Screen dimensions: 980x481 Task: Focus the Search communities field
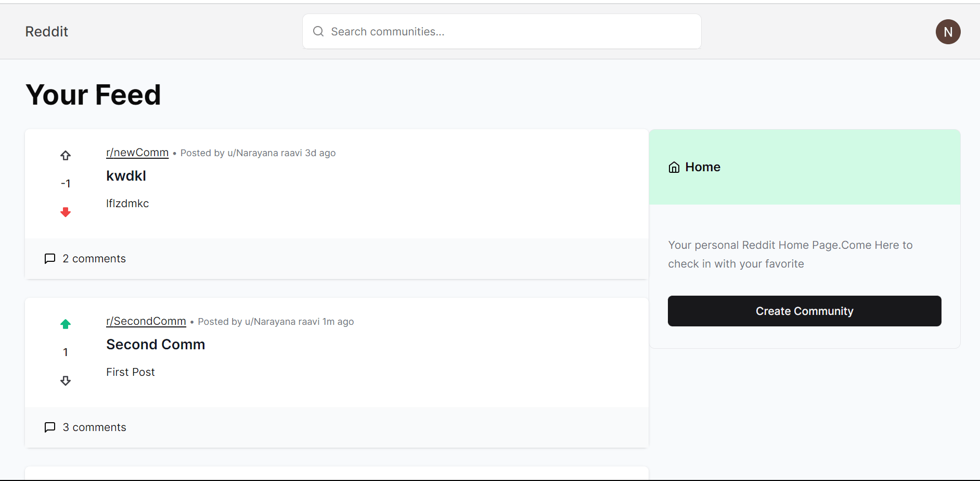[x=502, y=31]
